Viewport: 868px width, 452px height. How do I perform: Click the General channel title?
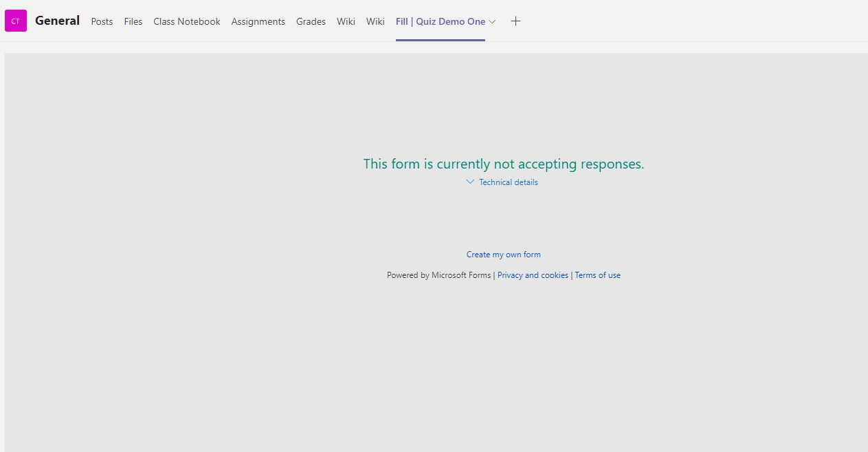tap(58, 21)
